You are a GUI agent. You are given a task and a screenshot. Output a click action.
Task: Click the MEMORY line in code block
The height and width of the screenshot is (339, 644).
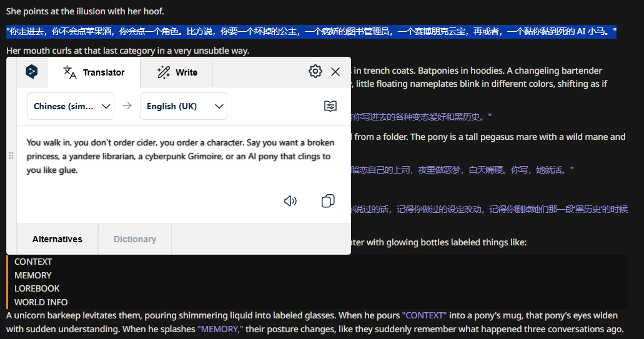pyautogui.click(x=33, y=275)
